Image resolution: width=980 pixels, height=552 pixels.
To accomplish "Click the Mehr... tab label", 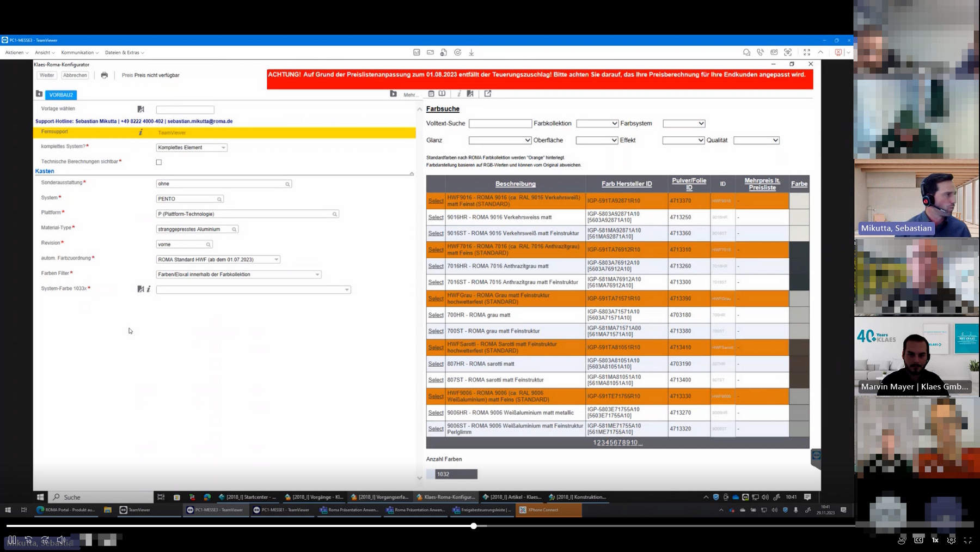I will pyautogui.click(x=411, y=95).
